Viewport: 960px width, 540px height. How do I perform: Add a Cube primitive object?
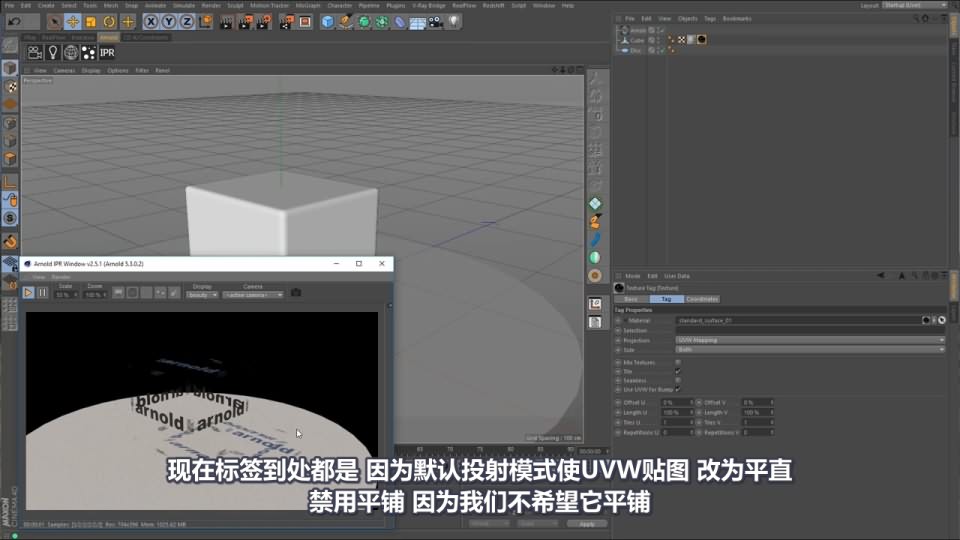328,22
